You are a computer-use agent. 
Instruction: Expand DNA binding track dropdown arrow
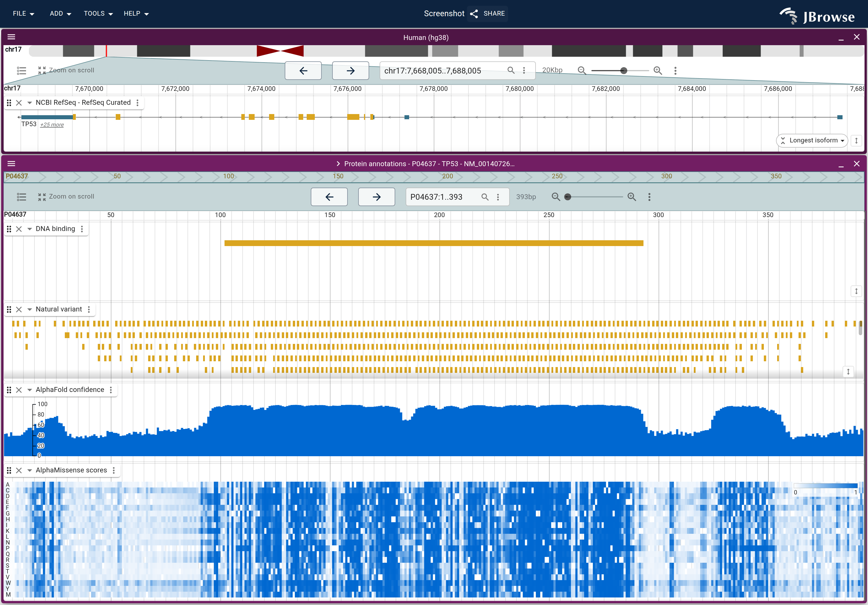[x=30, y=229]
